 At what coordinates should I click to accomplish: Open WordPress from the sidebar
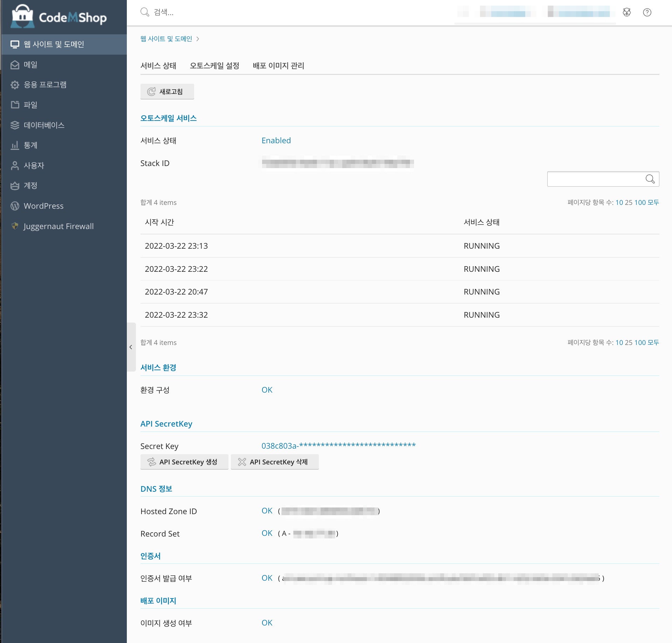[43, 206]
